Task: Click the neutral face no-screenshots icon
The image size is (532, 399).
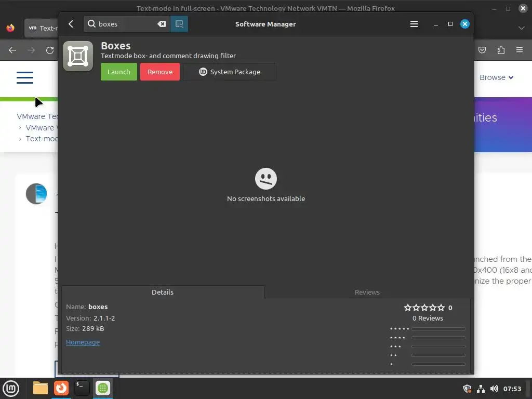Action: pos(266,179)
